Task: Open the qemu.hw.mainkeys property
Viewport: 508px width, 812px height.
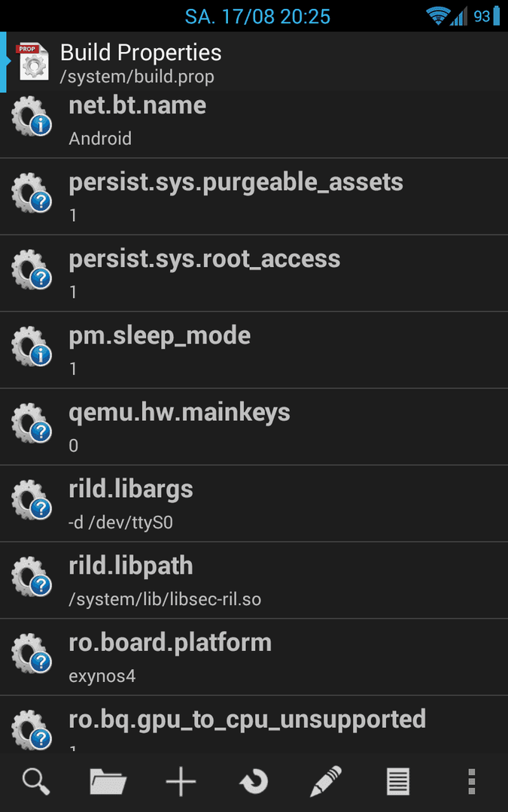Action: pyautogui.click(x=254, y=427)
